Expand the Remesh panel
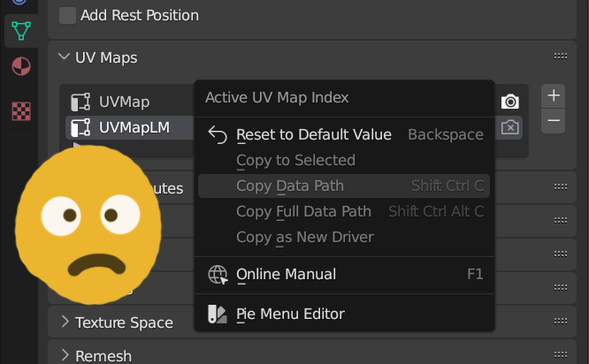589x364 pixels. point(65,354)
